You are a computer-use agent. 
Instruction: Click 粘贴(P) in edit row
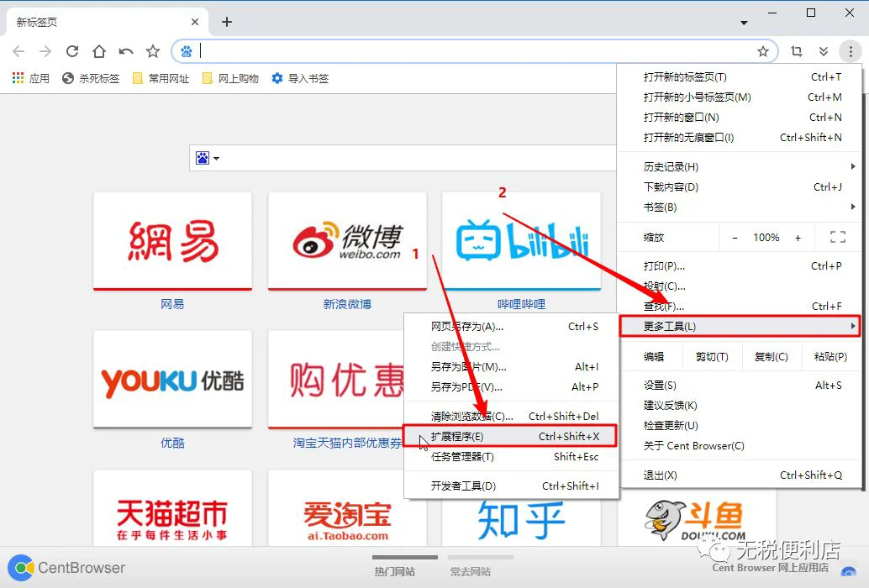coord(830,356)
